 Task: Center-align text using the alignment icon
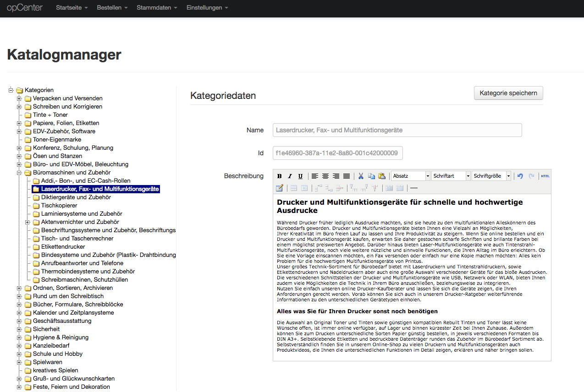(325, 176)
